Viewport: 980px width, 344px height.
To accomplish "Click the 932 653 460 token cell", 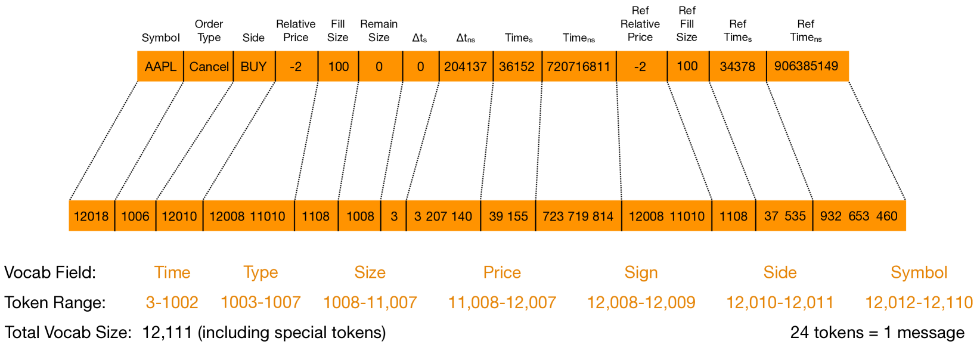I will coord(858,216).
